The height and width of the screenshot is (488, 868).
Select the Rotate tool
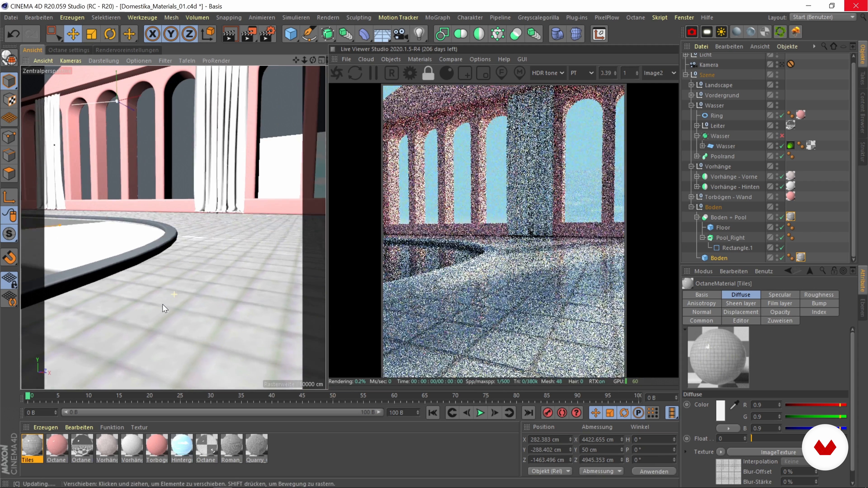click(110, 34)
